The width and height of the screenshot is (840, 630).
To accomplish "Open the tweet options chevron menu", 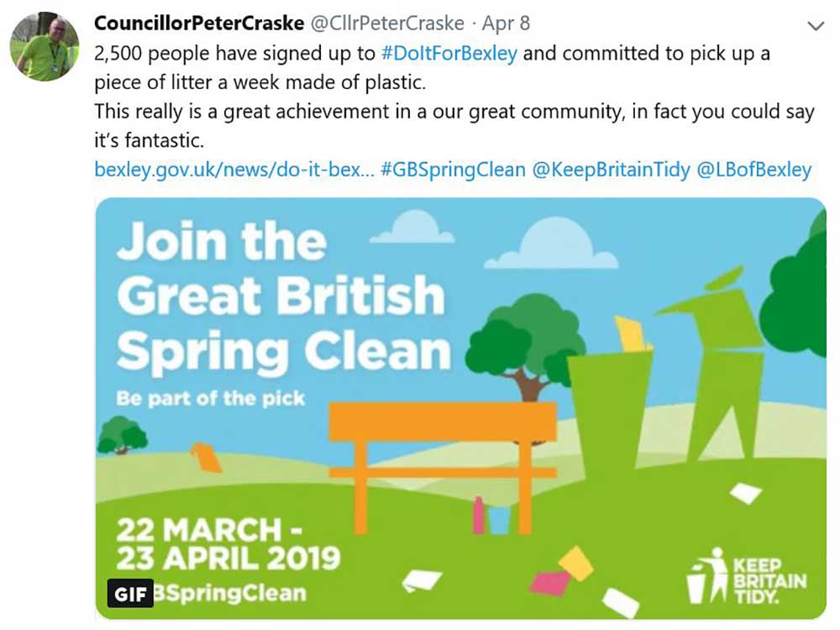I will click(x=815, y=26).
